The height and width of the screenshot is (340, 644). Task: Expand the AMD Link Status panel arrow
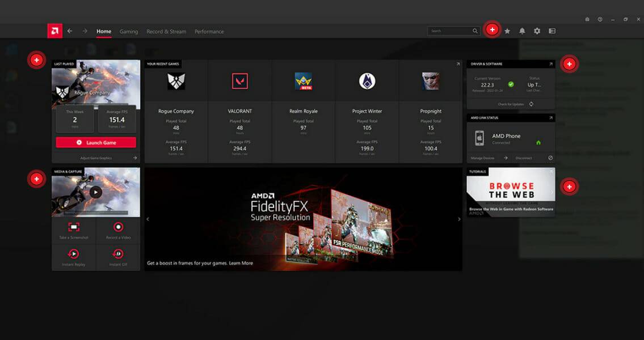click(551, 118)
